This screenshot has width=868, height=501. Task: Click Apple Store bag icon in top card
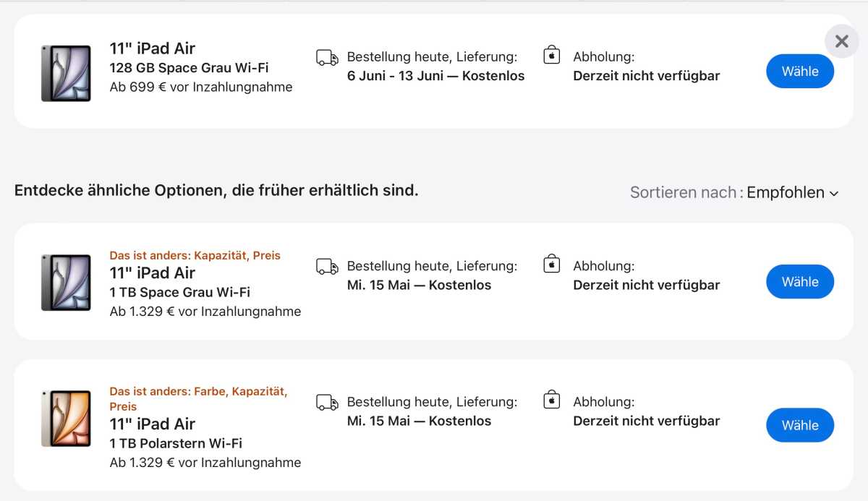tap(552, 55)
